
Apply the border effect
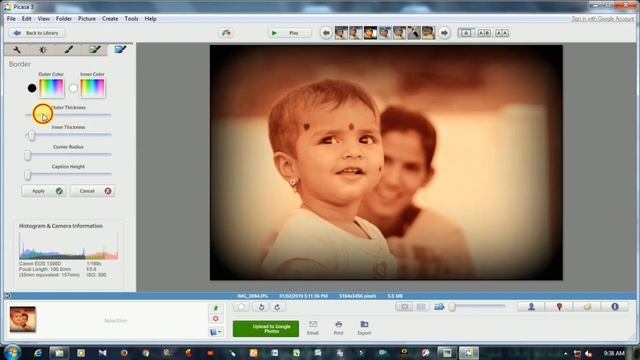click(43, 191)
